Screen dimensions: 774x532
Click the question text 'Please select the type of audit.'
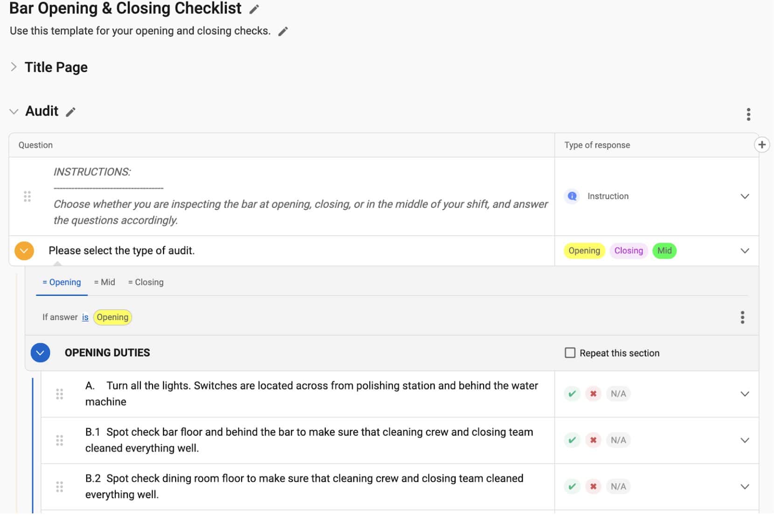(x=122, y=251)
